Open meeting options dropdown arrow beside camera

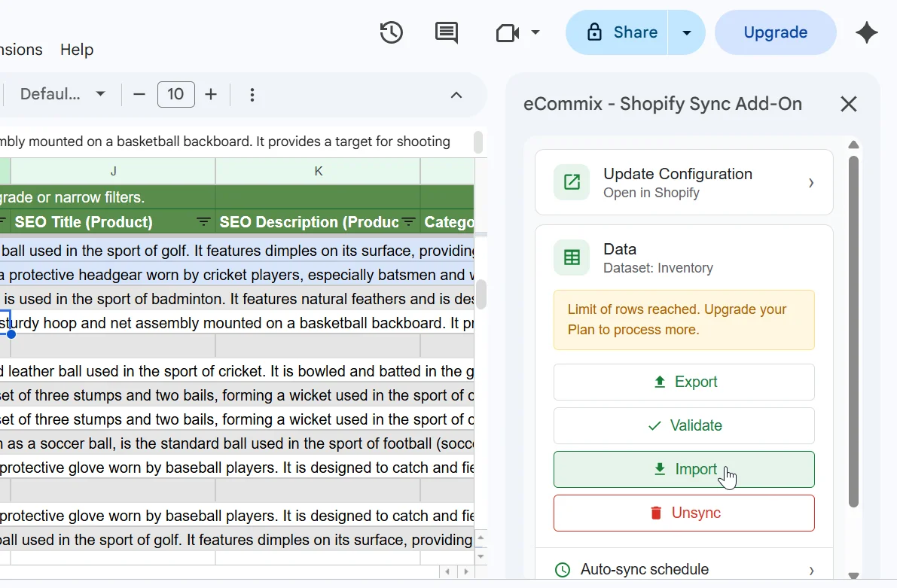tap(535, 32)
